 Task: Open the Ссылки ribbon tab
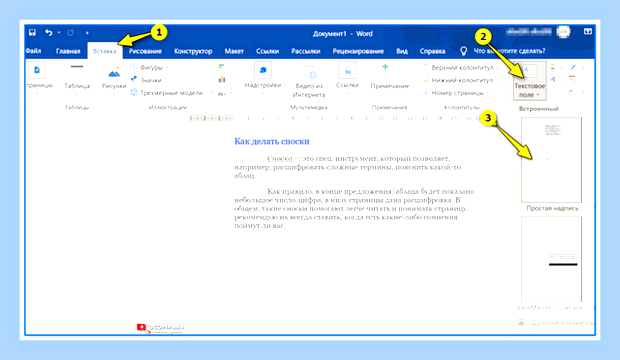(267, 51)
